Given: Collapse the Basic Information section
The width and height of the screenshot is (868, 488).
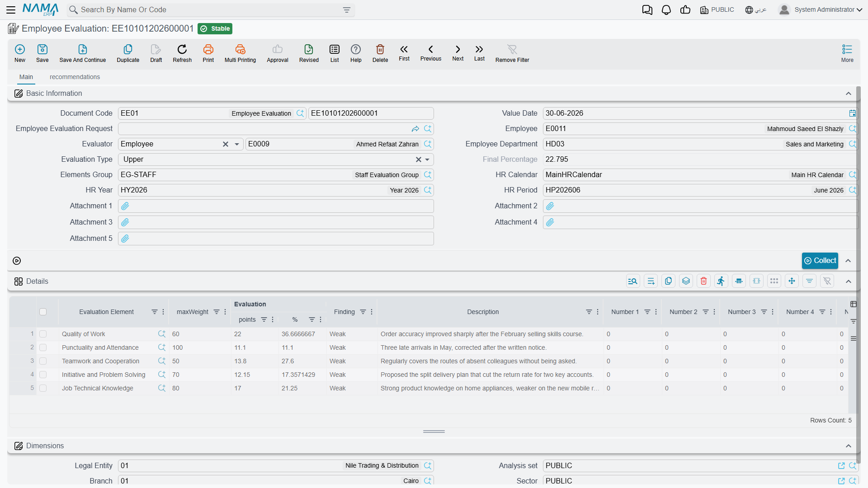Looking at the screenshot, I should (849, 94).
